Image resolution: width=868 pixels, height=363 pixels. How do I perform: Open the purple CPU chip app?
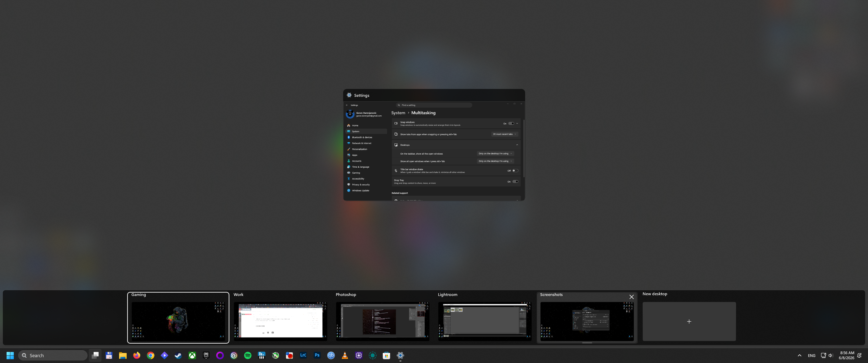(x=359, y=355)
